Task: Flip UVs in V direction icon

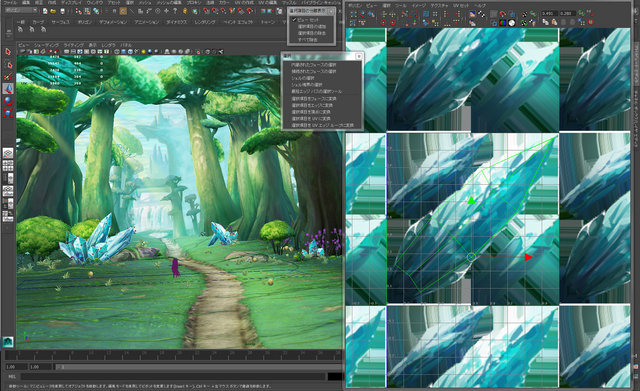Action: click(x=392, y=15)
